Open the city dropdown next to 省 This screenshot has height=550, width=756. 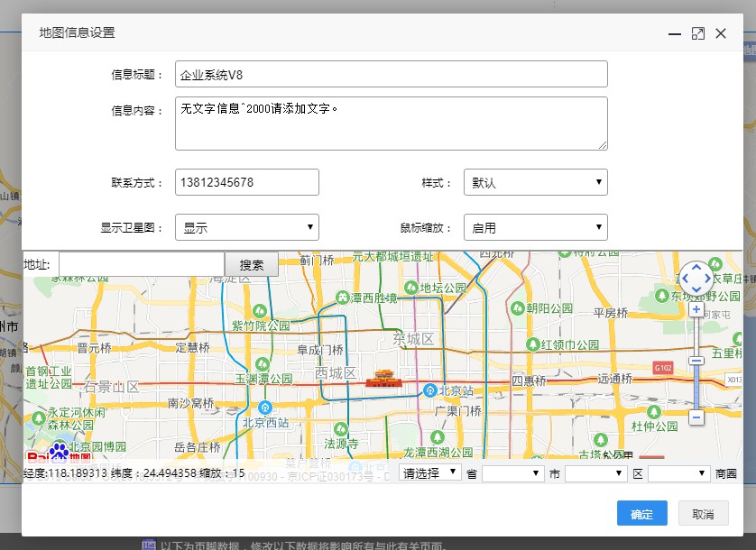513,474
